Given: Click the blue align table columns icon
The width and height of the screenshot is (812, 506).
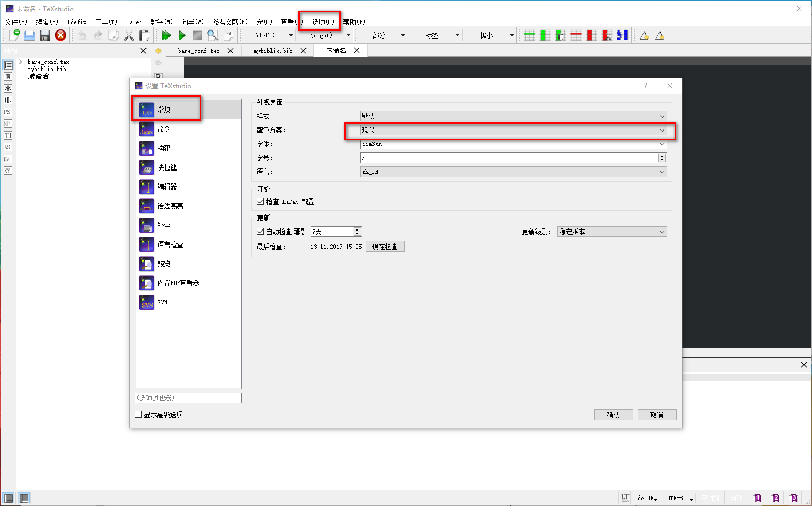Looking at the screenshot, I should 623,35.
